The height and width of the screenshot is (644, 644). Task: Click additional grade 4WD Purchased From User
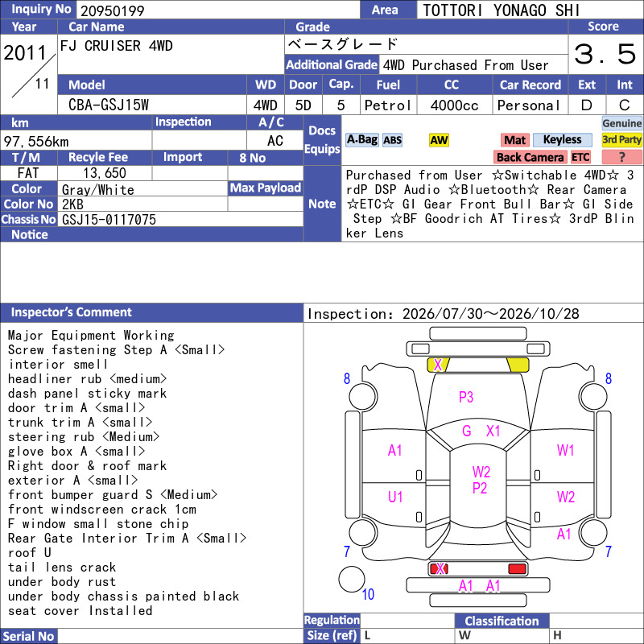[466, 65]
